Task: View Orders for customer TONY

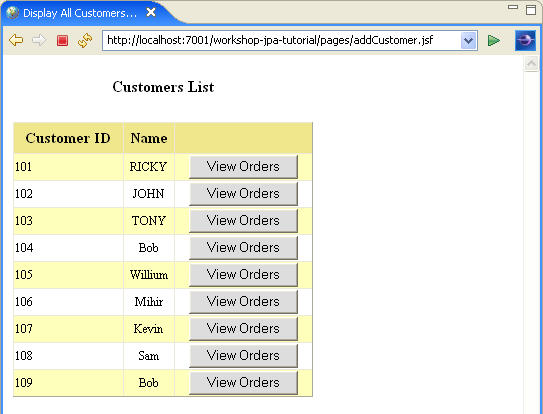Action: coord(243,221)
